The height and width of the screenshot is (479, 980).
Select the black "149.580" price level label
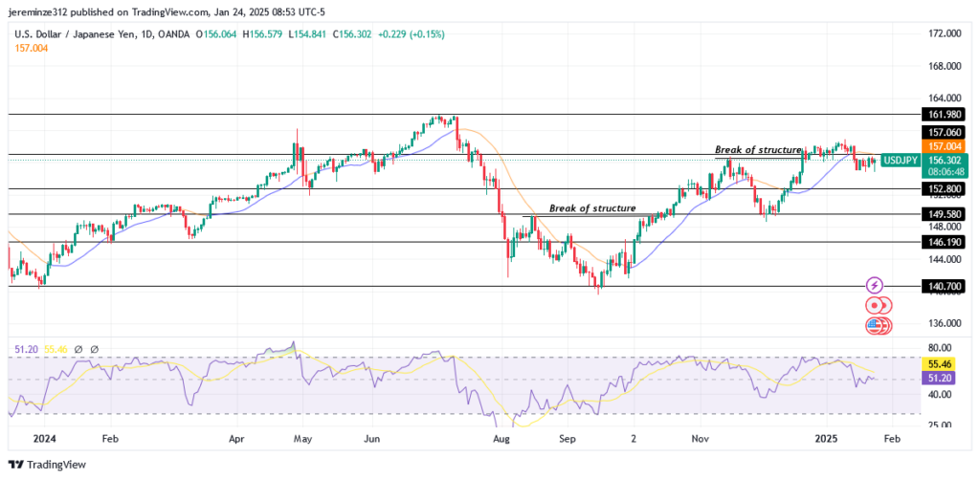945,214
